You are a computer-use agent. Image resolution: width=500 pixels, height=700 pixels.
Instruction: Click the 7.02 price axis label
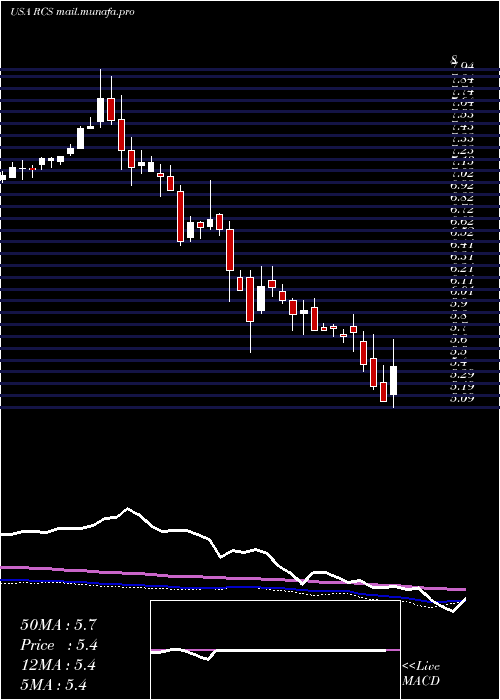click(x=462, y=174)
